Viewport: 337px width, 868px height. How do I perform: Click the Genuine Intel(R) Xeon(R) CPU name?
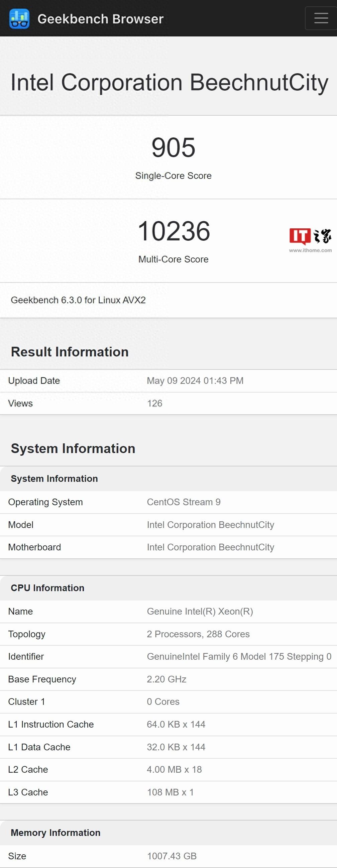(200, 611)
